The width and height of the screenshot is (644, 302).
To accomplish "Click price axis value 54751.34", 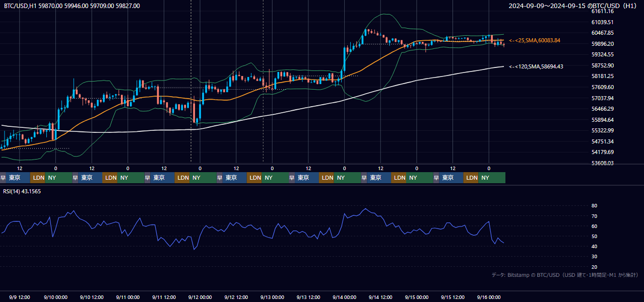I will (x=602, y=141).
